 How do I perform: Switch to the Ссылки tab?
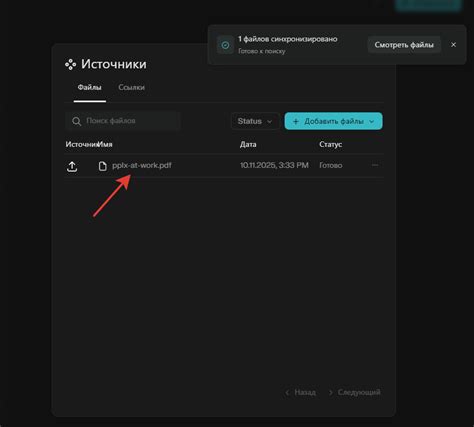pyautogui.click(x=131, y=87)
